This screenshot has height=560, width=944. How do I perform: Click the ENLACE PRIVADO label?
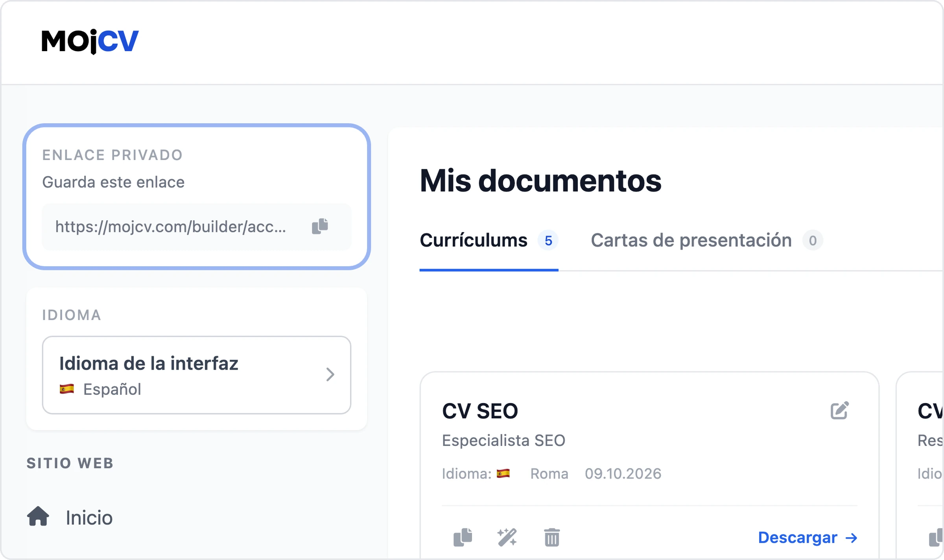112,155
